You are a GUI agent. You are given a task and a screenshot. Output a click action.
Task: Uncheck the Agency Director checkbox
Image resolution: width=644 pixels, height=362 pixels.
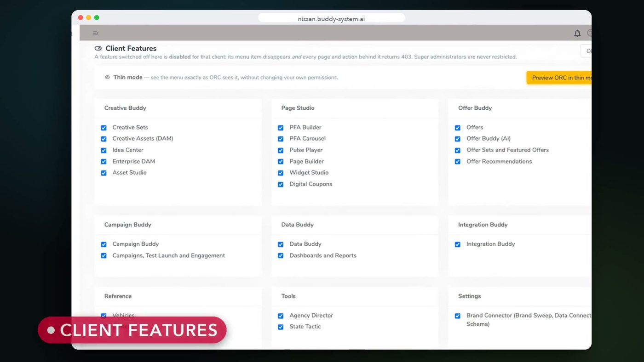point(281,316)
